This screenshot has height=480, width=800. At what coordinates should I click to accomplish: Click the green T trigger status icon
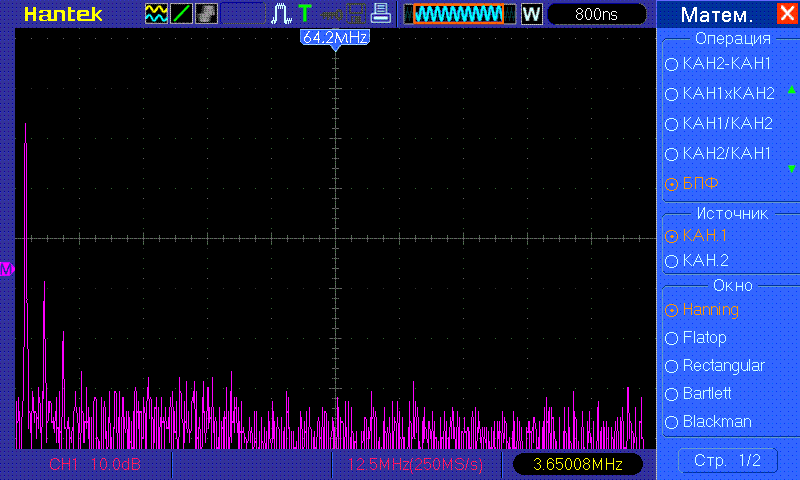click(x=304, y=14)
